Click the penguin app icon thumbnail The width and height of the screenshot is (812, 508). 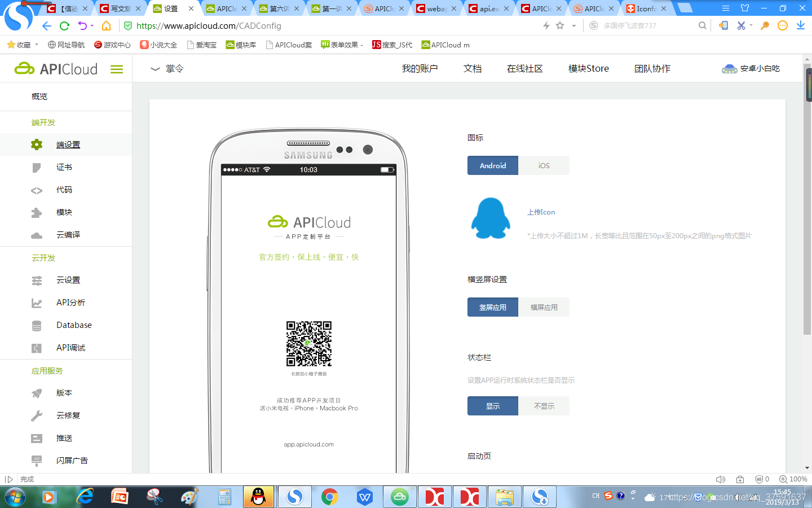491,218
